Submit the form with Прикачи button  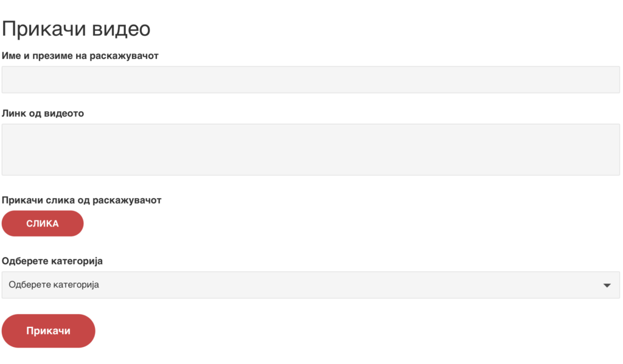(49, 331)
